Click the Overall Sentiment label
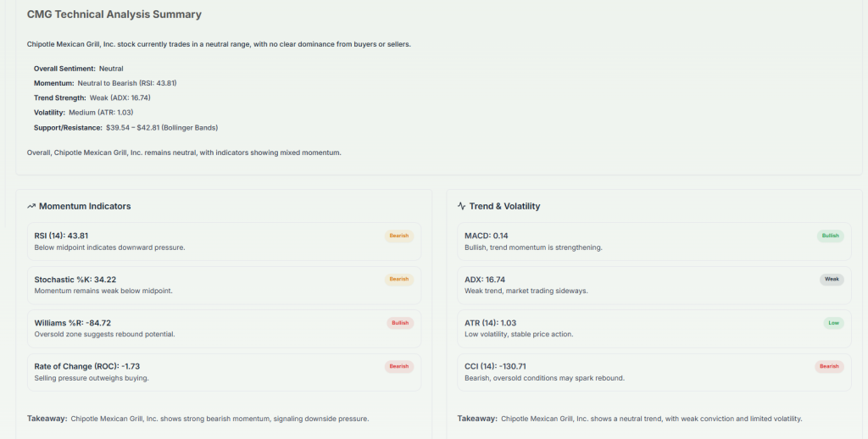Image resolution: width=868 pixels, height=439 pixels. tap(64, 69)
